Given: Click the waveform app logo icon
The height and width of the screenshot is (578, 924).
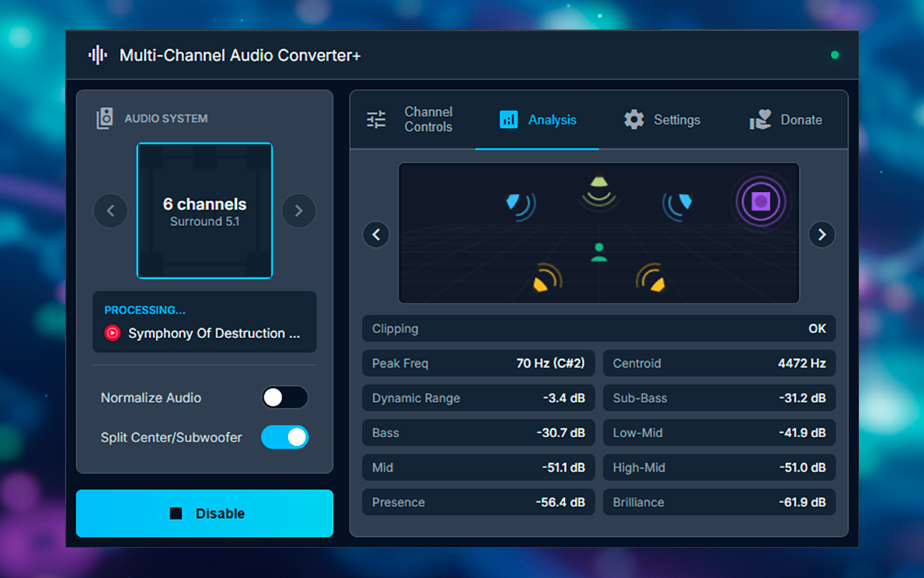Looking at the screenshot, I should point(97,55).
